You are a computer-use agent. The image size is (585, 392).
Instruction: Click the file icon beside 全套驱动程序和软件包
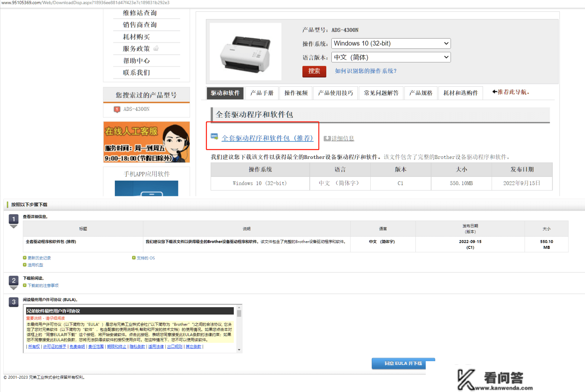(214, 137)
